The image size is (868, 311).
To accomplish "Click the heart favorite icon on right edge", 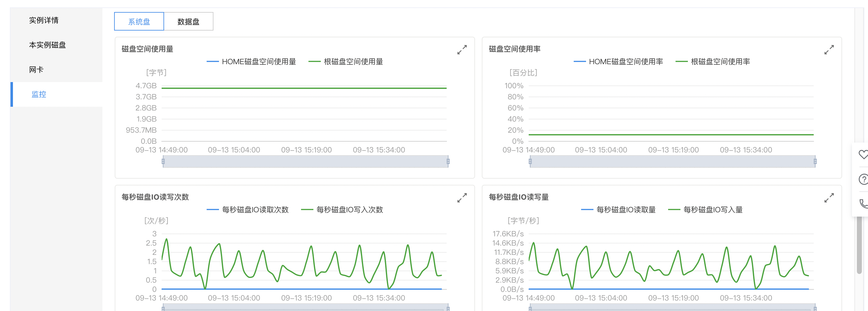I will [863, 154].
